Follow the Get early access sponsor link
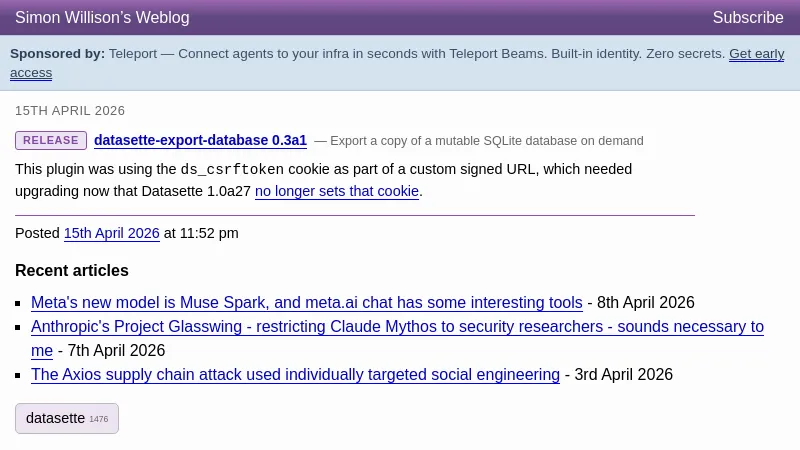 756,54
